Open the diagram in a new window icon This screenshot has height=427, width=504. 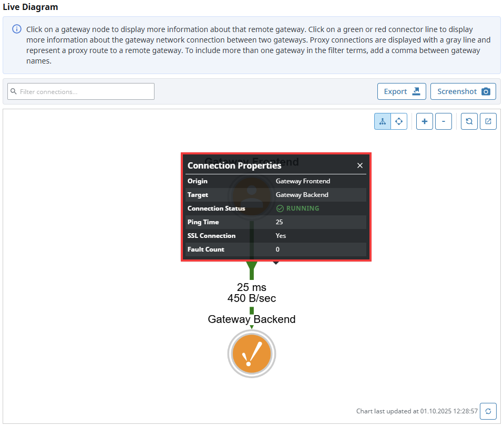[x=488, y=121]
